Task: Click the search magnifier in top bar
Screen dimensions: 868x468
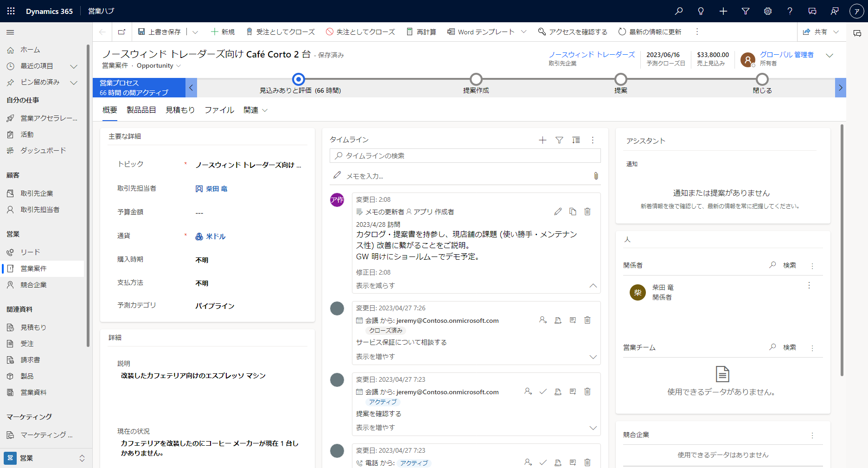Action: (x=679, y=11)
